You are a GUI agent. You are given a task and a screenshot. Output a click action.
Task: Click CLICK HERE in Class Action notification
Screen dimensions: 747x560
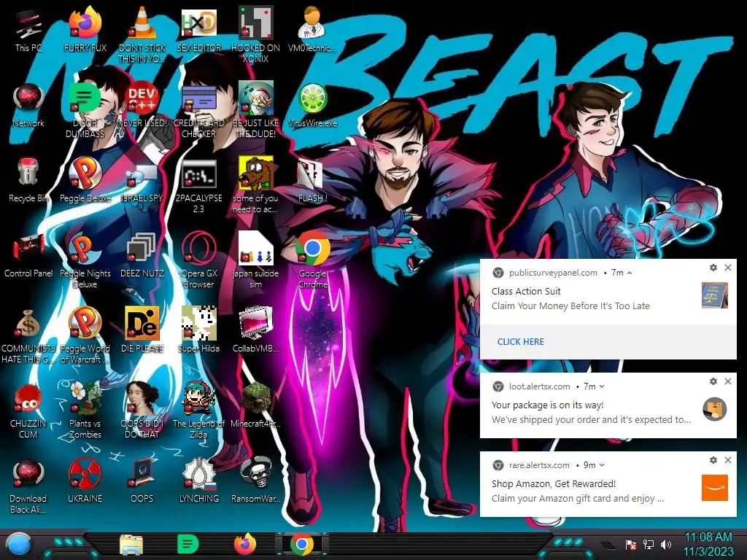pos(521,341)
